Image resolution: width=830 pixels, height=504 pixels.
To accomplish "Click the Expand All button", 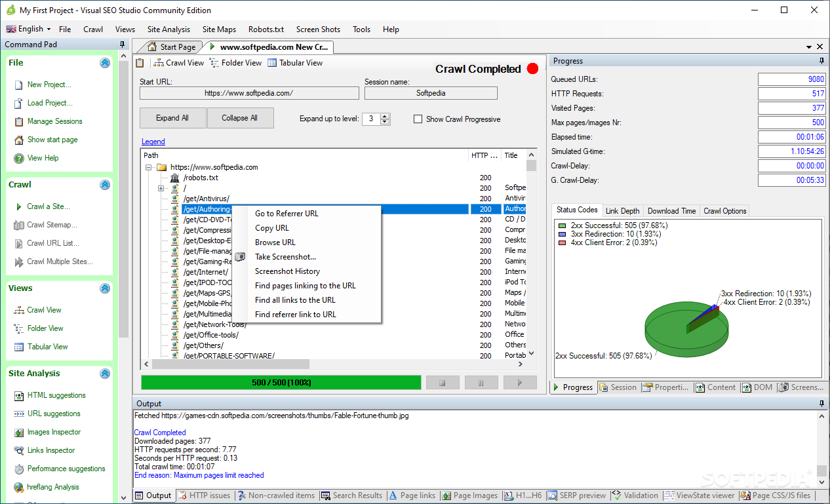I will point(172,118).
